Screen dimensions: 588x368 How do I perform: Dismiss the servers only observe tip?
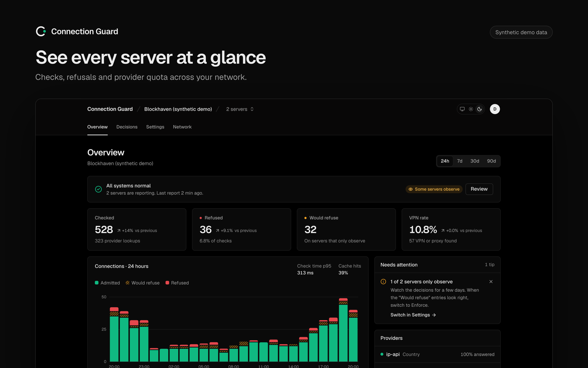point(491,282)
